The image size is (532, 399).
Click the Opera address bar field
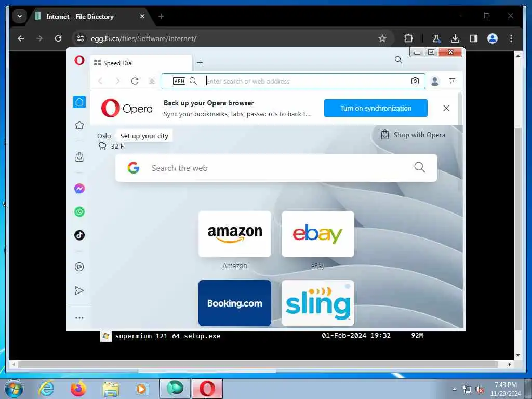coord(294,81)
